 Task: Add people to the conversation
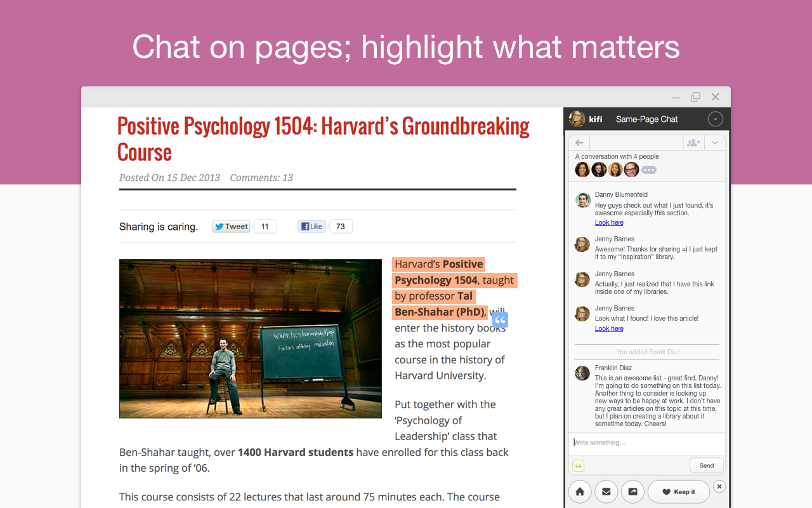coord(693,143)
